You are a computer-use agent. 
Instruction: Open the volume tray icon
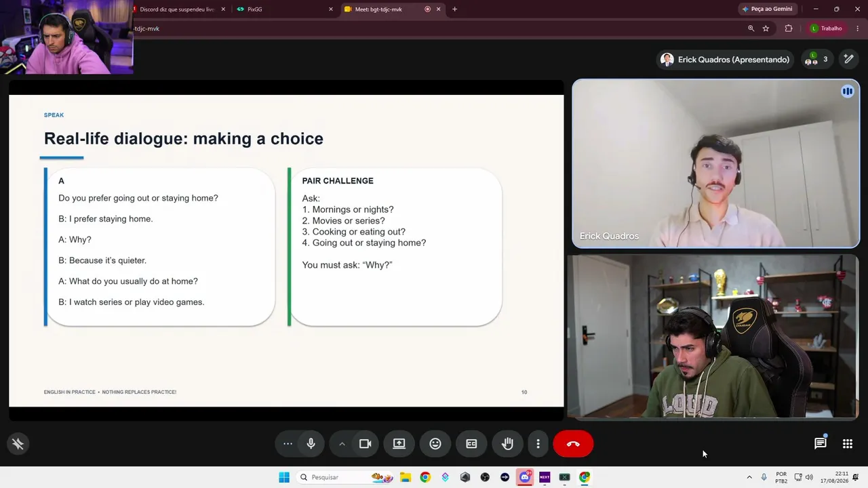point(809,477)
